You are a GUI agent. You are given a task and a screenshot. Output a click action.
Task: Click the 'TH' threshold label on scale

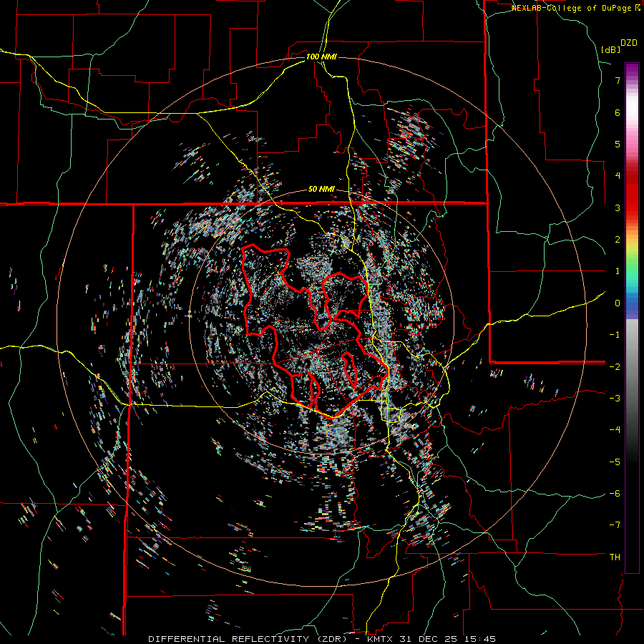click(615, 557)
